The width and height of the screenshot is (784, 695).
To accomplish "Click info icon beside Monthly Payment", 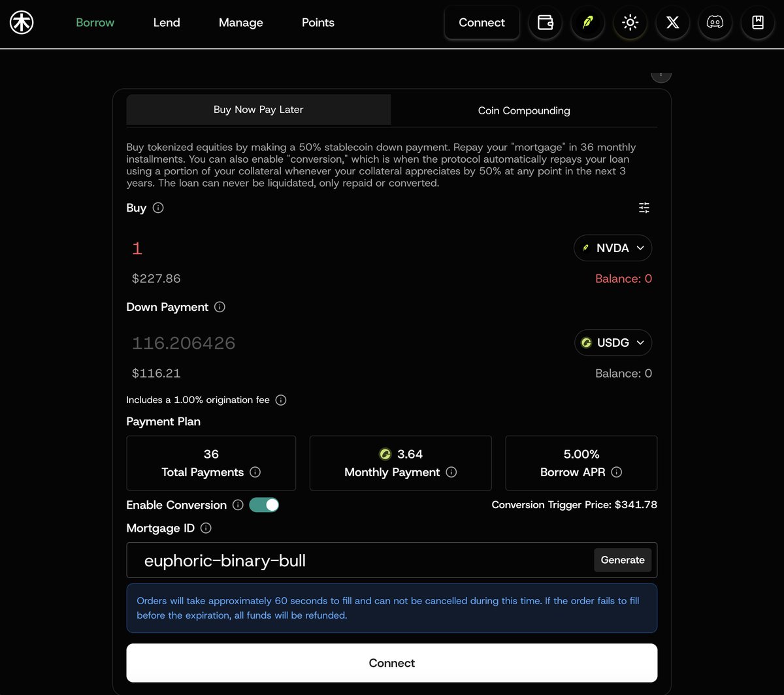I will click(451, 472).
